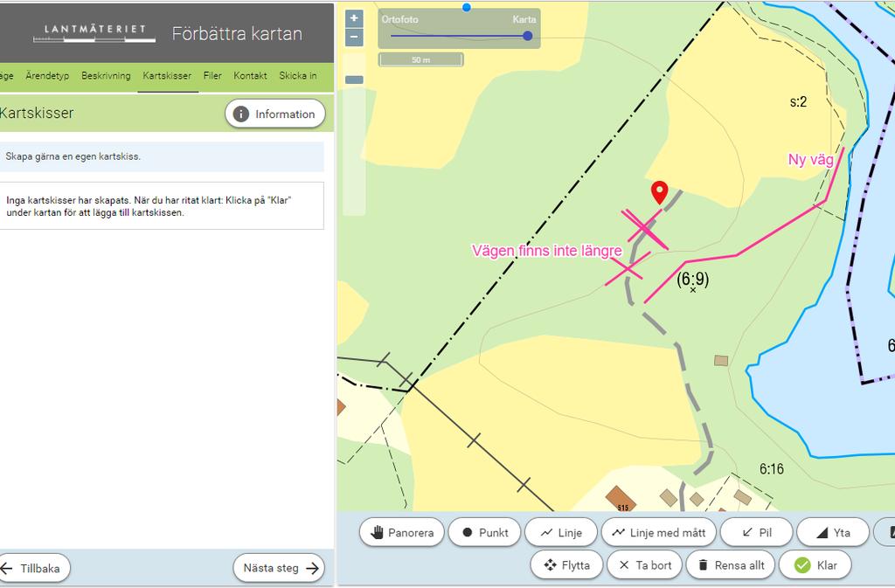Screen dimensions: 895x588
Task: Open the Skicka in tab
Action: 298,75
